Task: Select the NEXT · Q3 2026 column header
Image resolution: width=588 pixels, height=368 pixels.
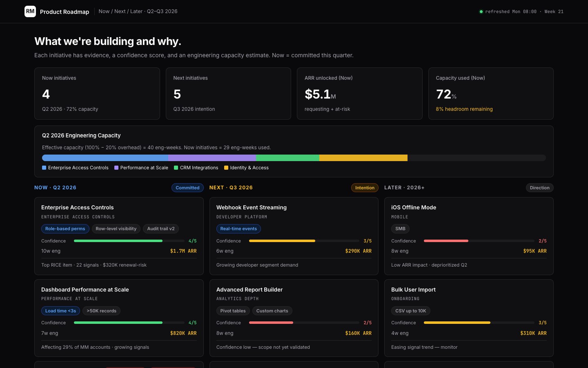Action: pos(231,188)
